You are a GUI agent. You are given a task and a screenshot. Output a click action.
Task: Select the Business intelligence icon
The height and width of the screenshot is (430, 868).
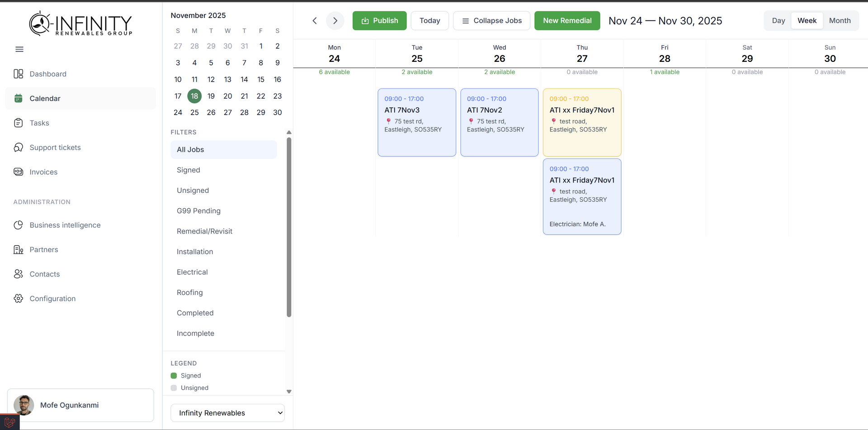coord(19,225)
